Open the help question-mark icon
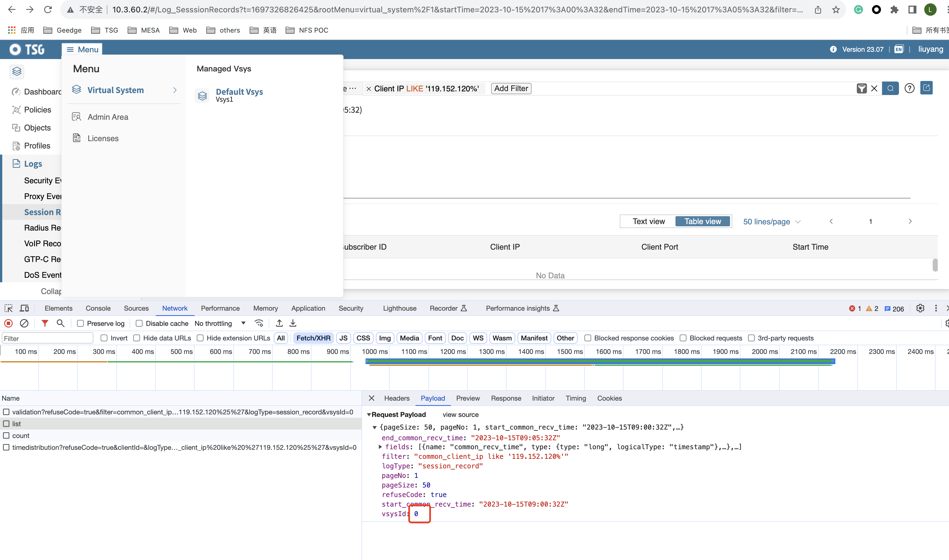 [909, 88]
